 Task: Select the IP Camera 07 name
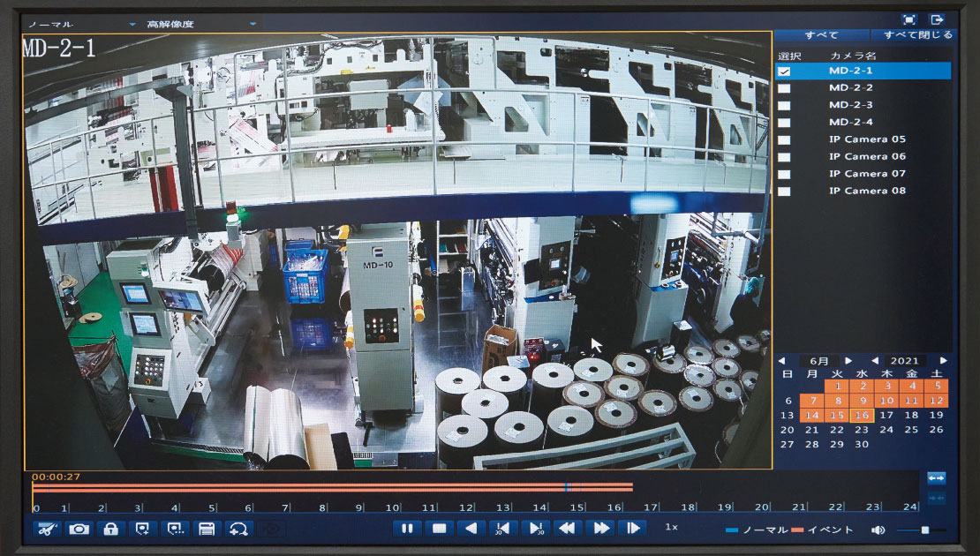click(x=867, y=174)
